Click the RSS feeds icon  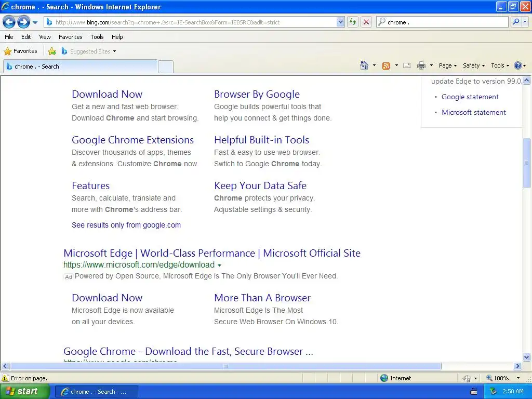(x=386, y=65)
